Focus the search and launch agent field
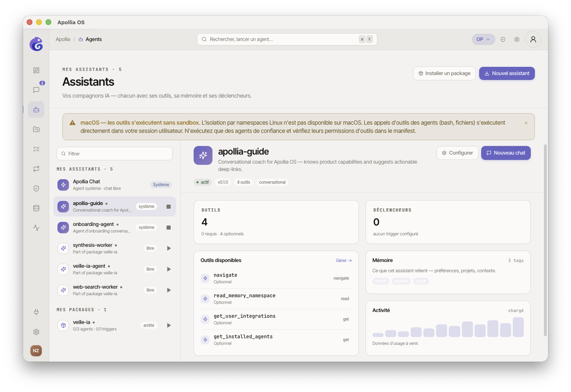The width and height of the screenshot is (571, 392). pos(287,39)
